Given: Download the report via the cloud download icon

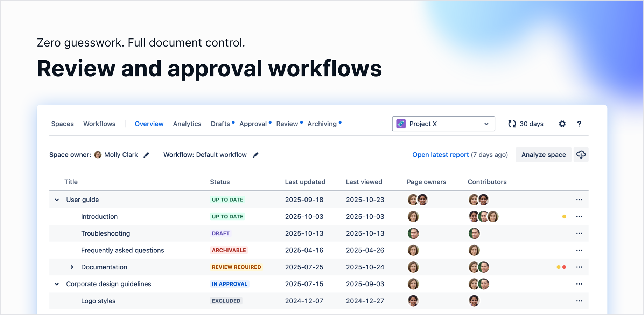Looking at the screenshot, I should [581, 154].
